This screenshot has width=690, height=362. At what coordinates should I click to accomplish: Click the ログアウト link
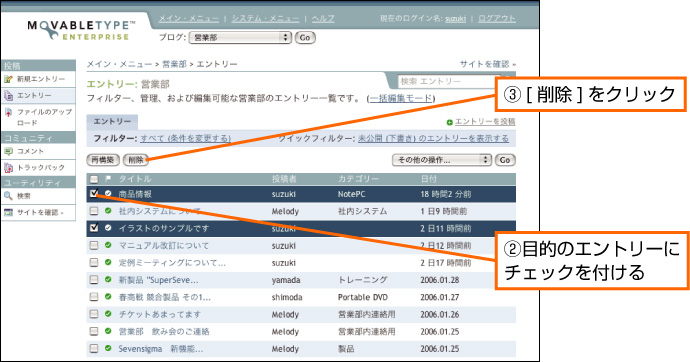(x=497, y=18)
